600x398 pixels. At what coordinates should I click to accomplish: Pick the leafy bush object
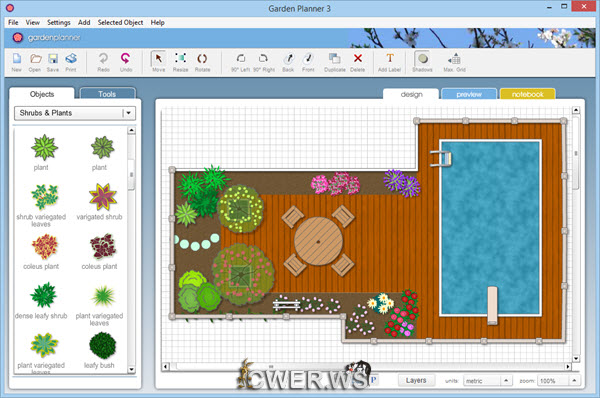[x=103, y=345]
